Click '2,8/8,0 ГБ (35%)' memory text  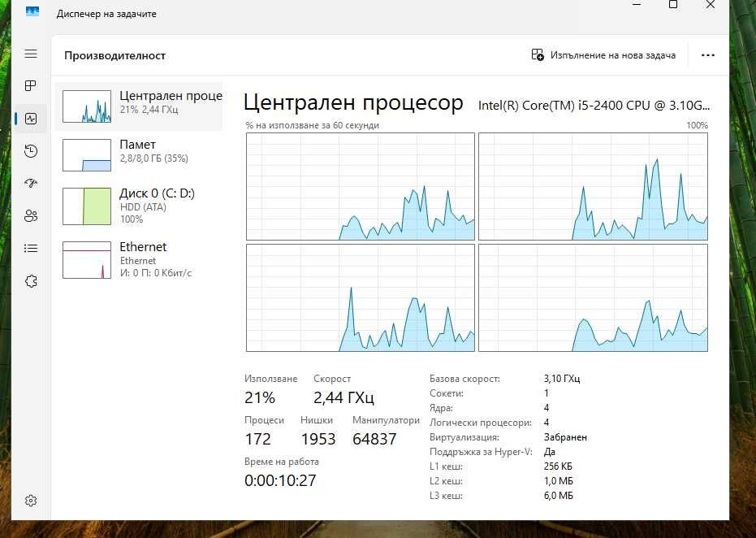153,158
